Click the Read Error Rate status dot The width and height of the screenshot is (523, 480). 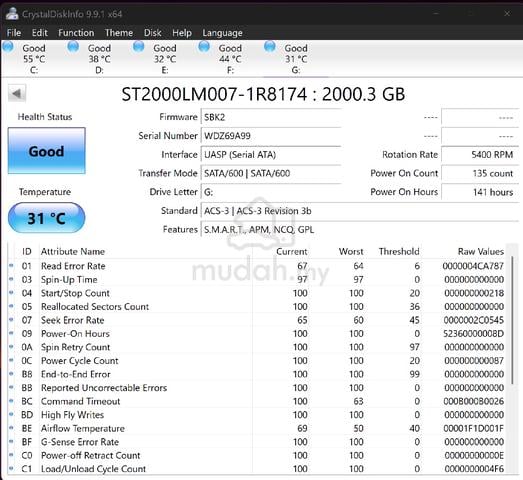[11, 266]
